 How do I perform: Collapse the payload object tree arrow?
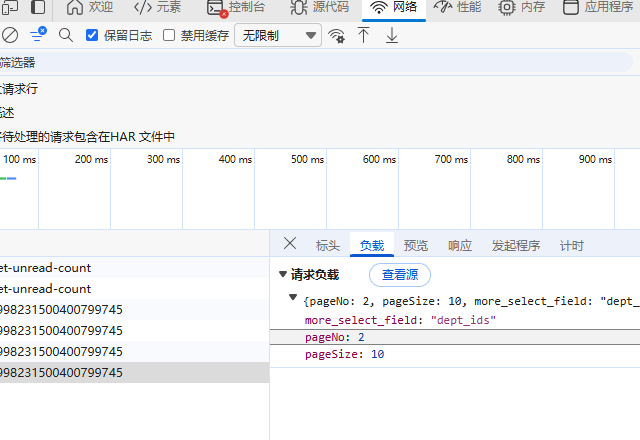pos(293,299)
